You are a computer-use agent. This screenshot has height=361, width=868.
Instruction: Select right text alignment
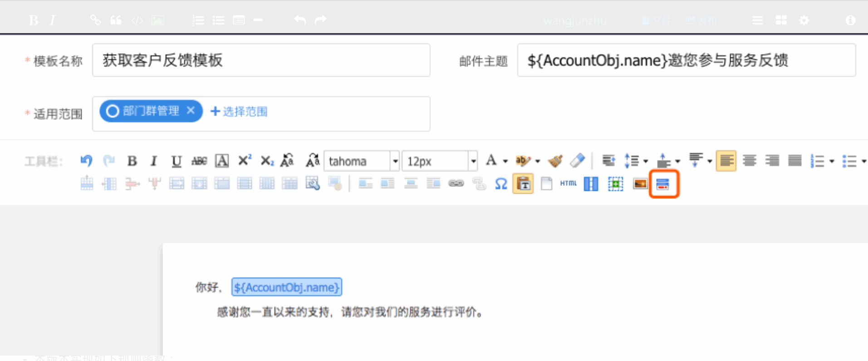772,161
